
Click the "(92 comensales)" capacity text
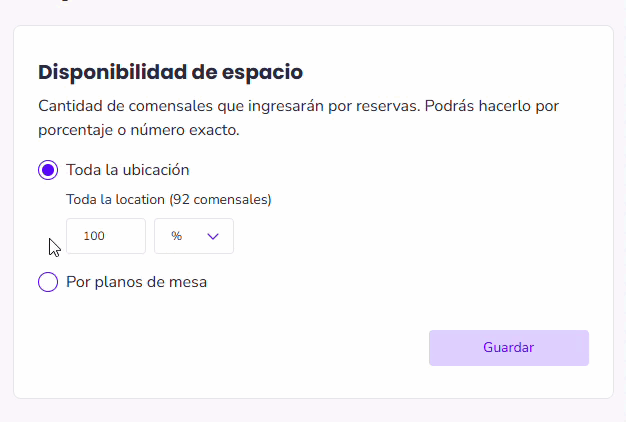[x=220, y=199]
